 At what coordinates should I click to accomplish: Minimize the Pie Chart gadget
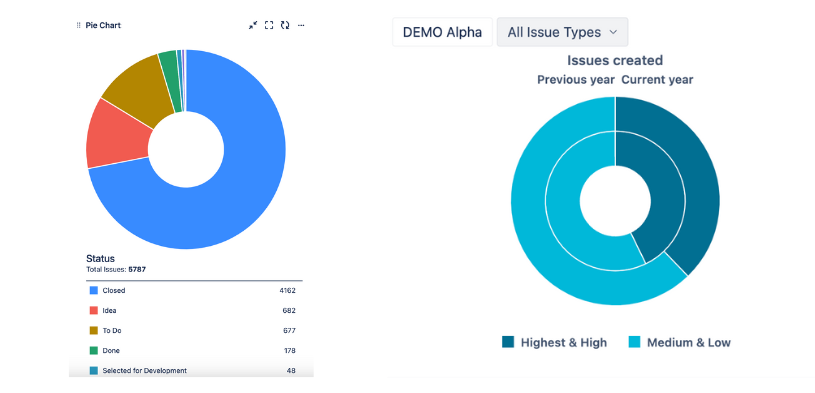[x=253, y=25]
